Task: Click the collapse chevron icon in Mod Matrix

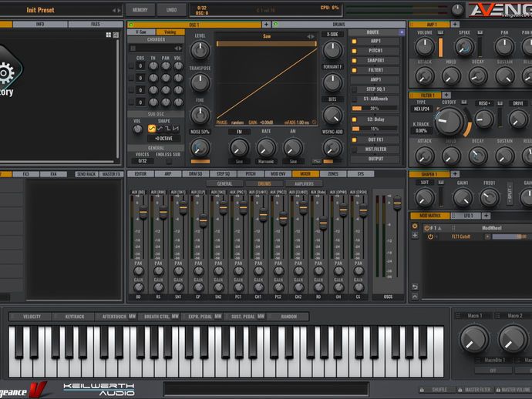Action: tap(415, 297)
